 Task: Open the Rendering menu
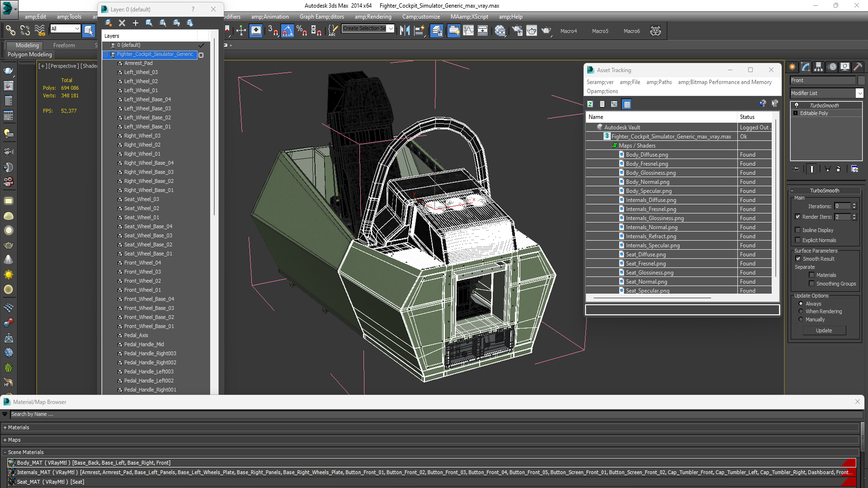pyautogui.click(x=373, y=17)
